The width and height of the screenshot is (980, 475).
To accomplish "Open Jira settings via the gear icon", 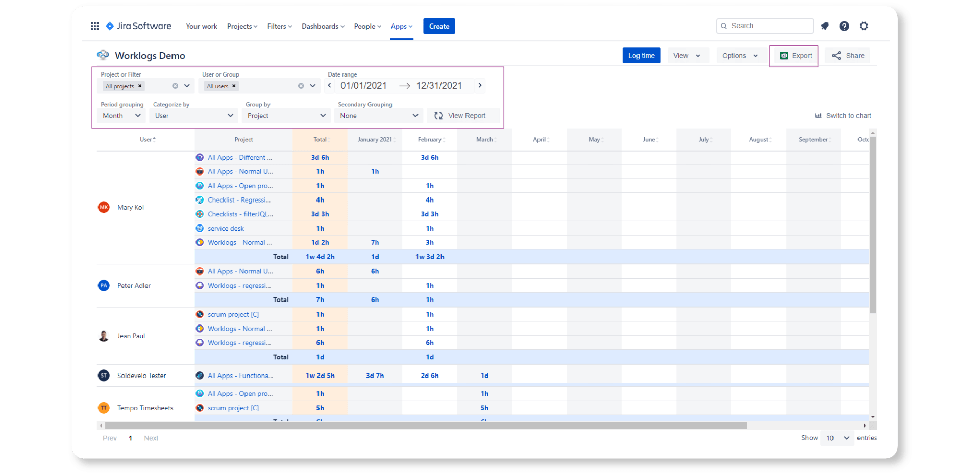I will pos(864,26).
